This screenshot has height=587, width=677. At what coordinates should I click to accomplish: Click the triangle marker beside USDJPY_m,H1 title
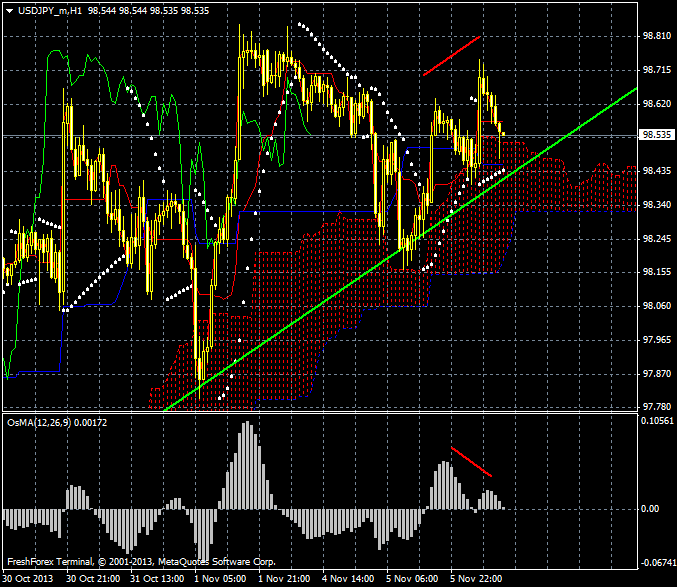click(8, 9)
